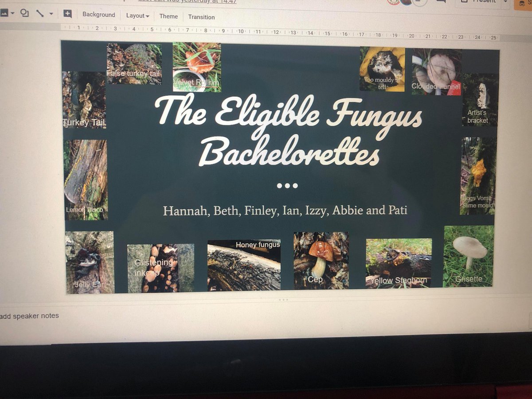
Task: Open the image insert dropdown arrow
Action: 12,13
